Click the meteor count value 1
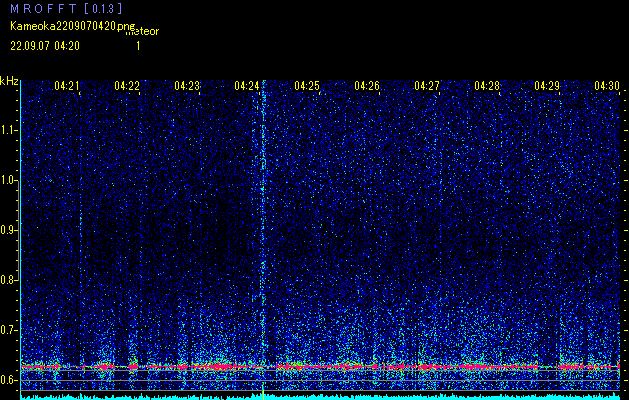 138,46
